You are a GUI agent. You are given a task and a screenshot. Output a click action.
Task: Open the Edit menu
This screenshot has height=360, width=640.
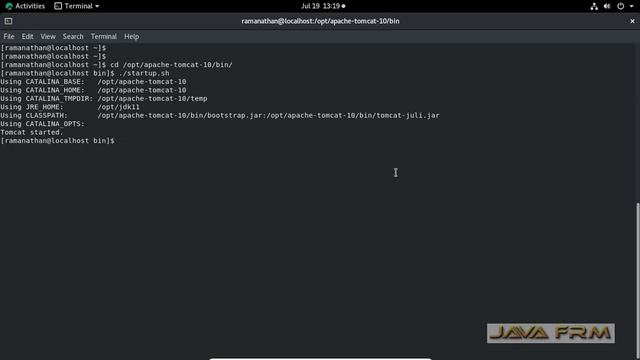point(27,36)
